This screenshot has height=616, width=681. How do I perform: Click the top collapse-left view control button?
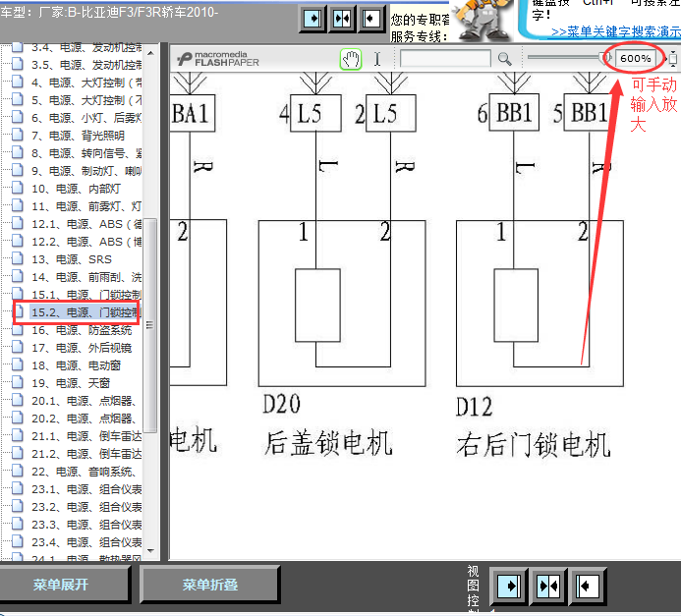[x=371, y=19]
